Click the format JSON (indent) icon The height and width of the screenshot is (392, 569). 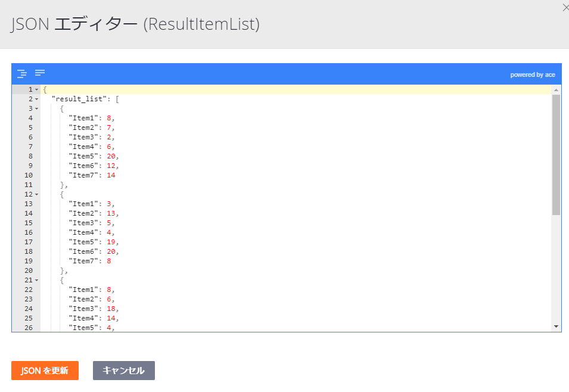pos(21,74)
